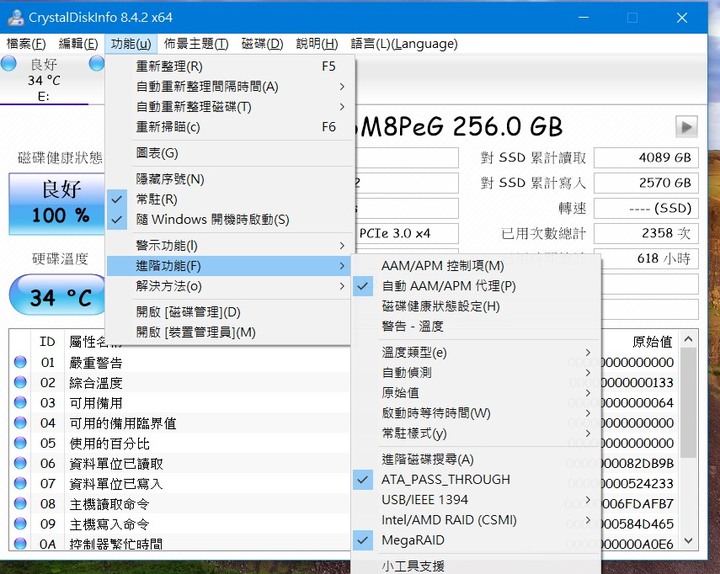Expand 解決方法(o) submenu

[230, 286]
